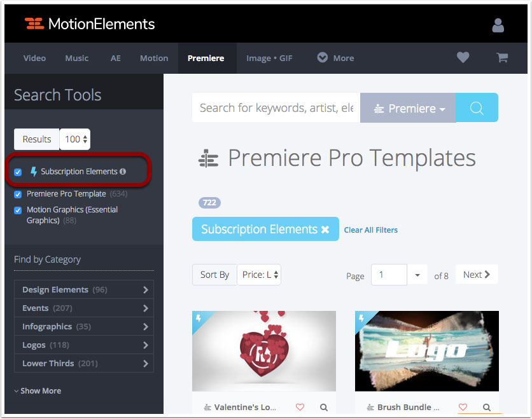
Task: Open the Valentine's Lo... title link
Action: click(245, 407)
